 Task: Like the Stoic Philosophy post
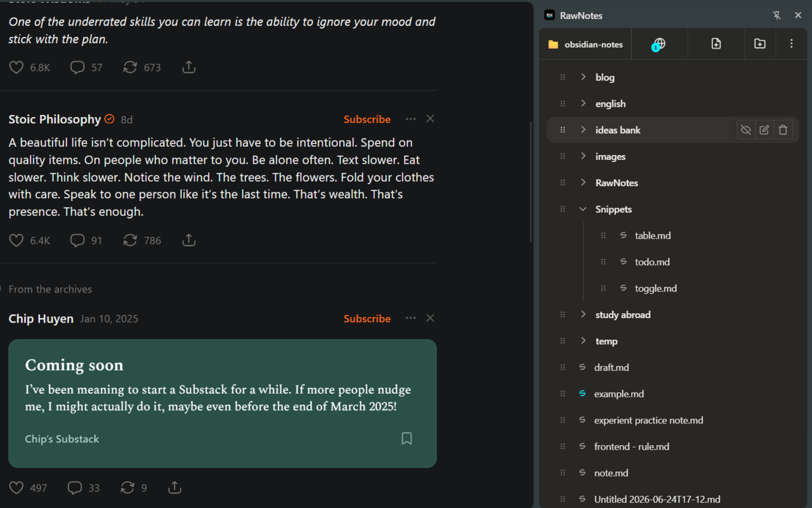click(x=16, y=240)
